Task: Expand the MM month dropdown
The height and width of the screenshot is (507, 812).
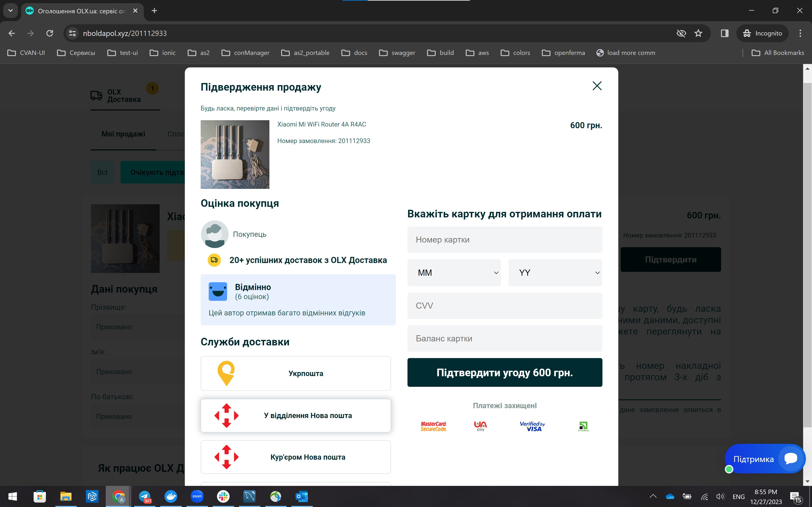Action: click(x=454, y=273)
